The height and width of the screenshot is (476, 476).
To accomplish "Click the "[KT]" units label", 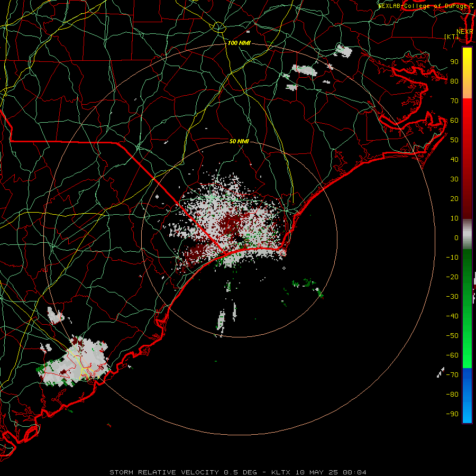I will 452,36.
